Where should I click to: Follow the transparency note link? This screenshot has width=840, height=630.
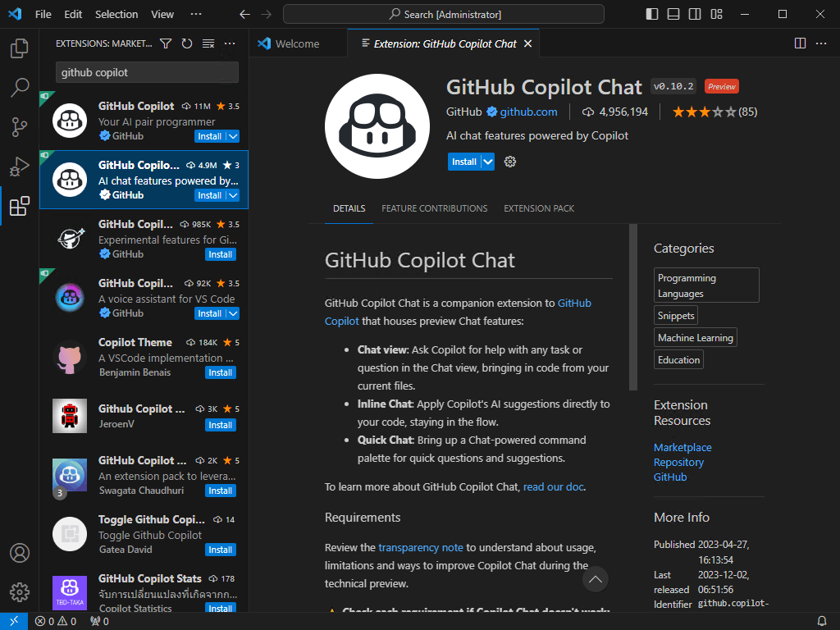pyautogui.click(x=421, y=547)
